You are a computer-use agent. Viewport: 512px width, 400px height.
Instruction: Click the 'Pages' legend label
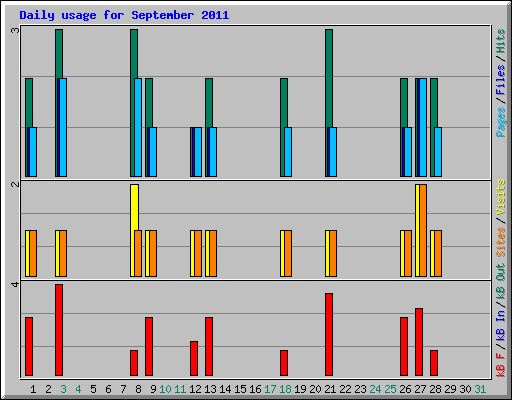(x=500, y=122)
